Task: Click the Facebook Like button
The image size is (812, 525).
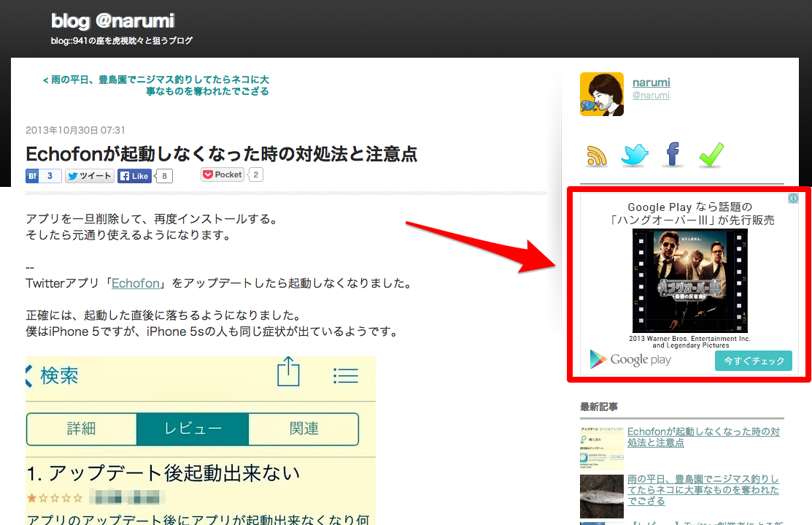Action: pyautogui.click(x=134, y=176)
